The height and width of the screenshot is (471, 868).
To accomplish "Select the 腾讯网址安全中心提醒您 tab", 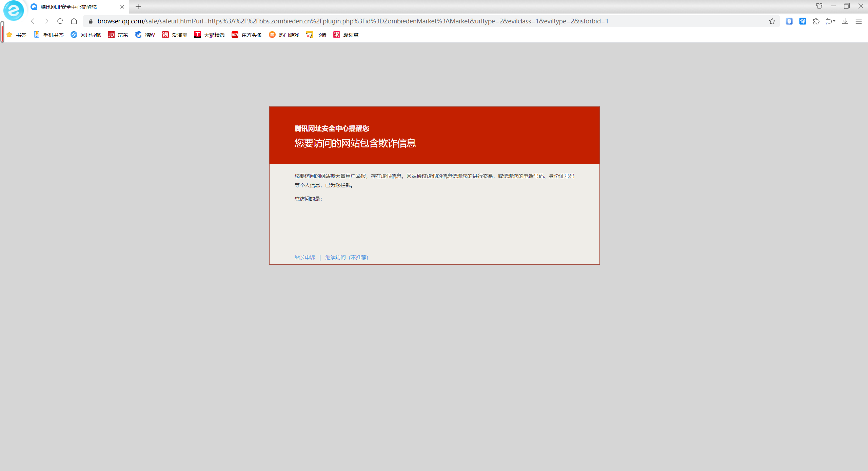I will [69, 7].
